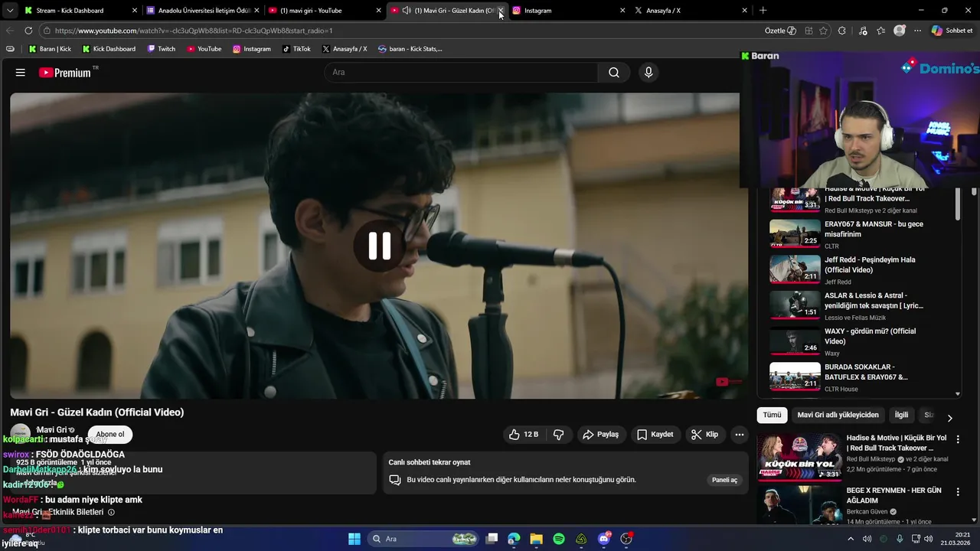Dislike the video with thumbs-down

pos(559,435)
